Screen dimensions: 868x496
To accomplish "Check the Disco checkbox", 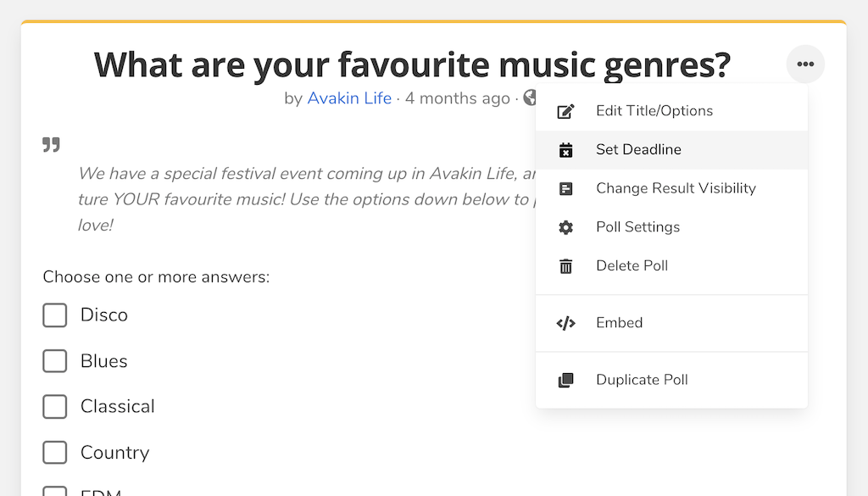I will 55,315.
